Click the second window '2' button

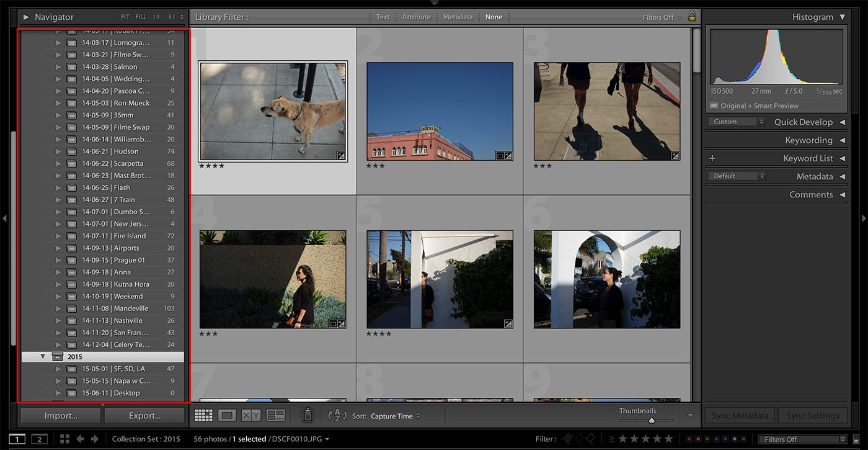(x=39, y=439)
